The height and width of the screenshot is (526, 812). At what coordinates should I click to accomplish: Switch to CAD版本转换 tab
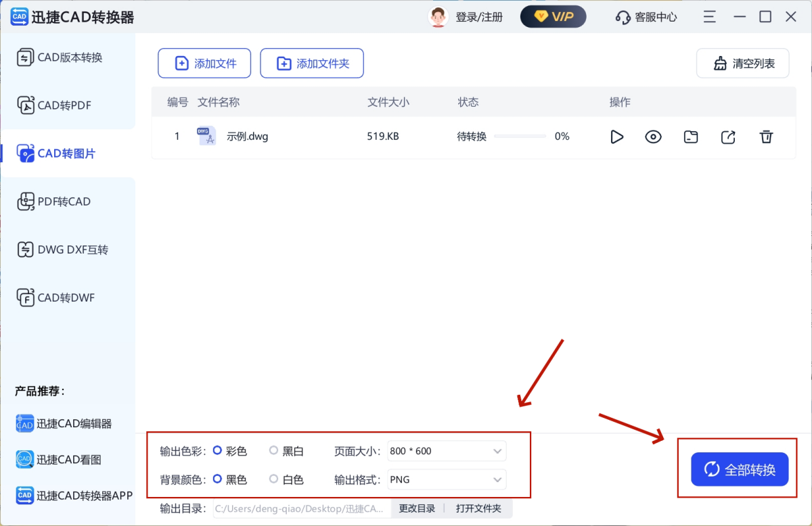(x=68, y=57)
